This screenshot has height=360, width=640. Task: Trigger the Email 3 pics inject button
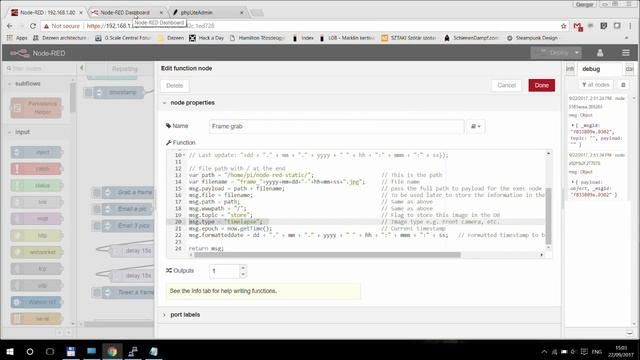point(97,226)
